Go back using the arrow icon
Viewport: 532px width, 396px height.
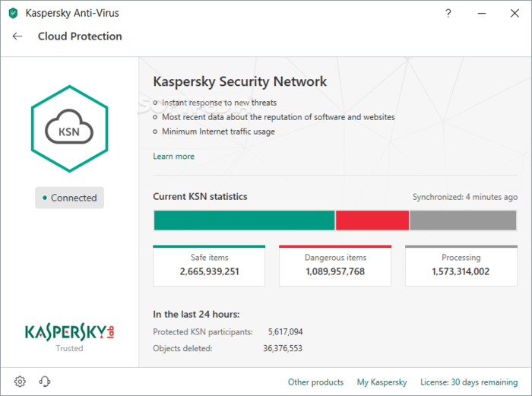coord(17,36)
